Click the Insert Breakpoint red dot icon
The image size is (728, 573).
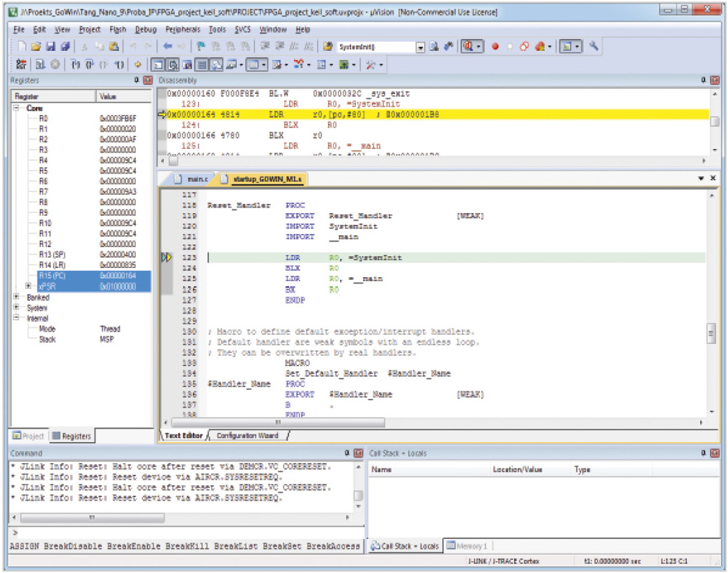click(x=495, y=47)
